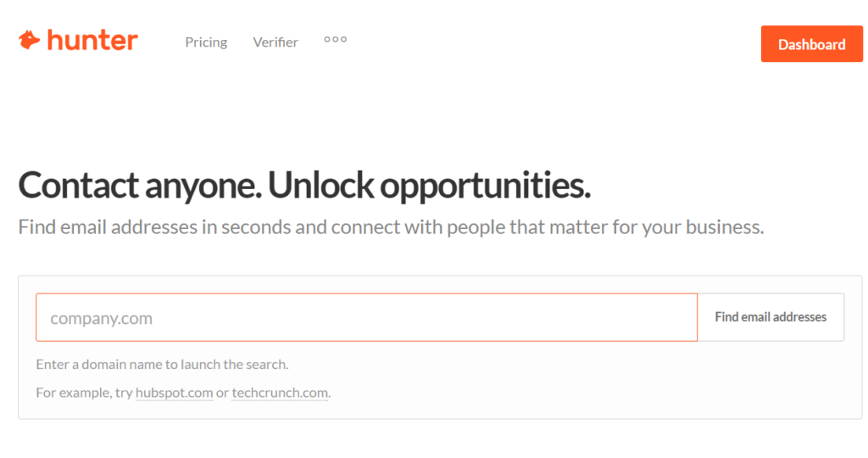This screenshot has height=458, width=868.
Task: Try the techcrunch.com example link
Action: (x=281, y=393)
